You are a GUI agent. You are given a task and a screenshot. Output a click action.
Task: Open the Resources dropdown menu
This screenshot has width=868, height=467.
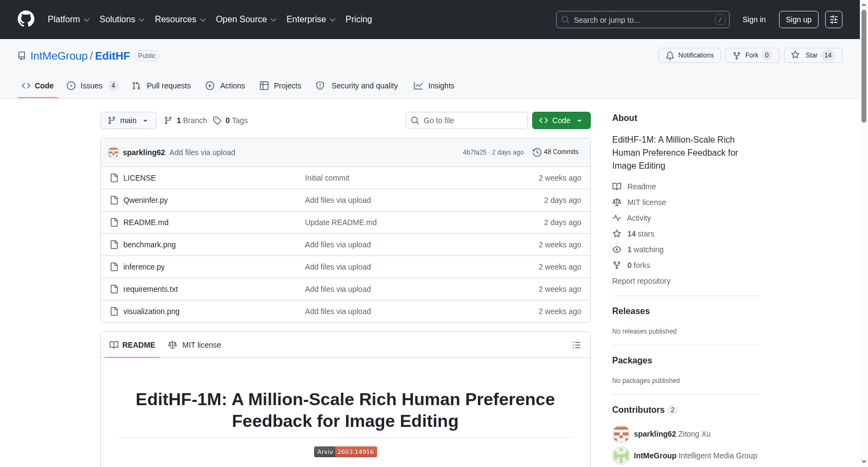click(180, 20)
